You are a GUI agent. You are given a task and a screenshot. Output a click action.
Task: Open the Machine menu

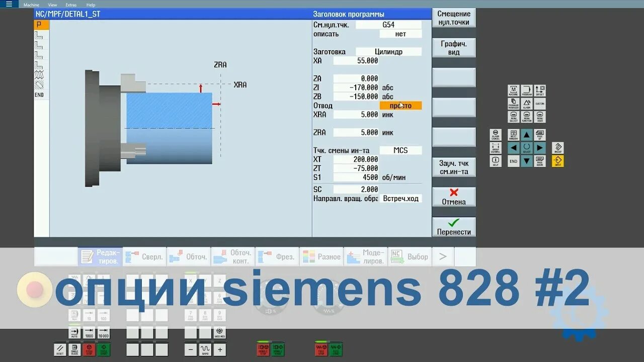pos(31,5)
